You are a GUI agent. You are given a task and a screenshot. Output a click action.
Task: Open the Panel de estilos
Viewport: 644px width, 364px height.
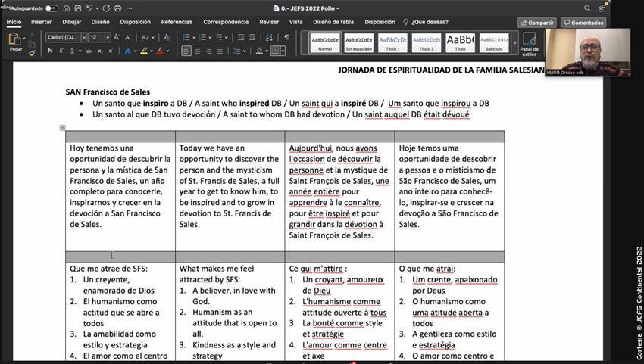pyautogui.click(x=529, y=45)
